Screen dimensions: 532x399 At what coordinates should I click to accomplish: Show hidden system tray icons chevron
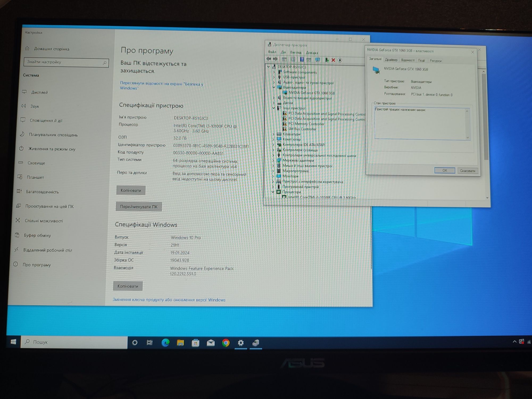pyautogui.click(x=514, y=342)
